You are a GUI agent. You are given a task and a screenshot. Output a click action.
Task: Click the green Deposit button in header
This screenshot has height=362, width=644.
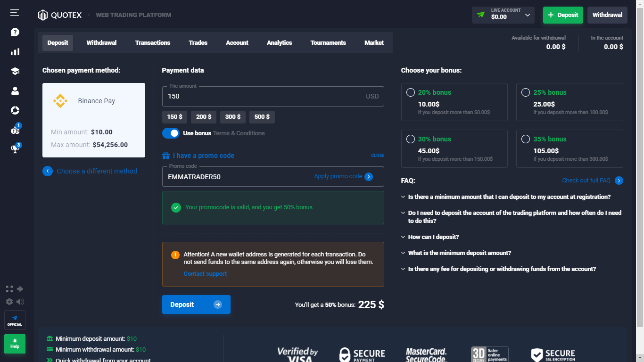coord(563,15)
